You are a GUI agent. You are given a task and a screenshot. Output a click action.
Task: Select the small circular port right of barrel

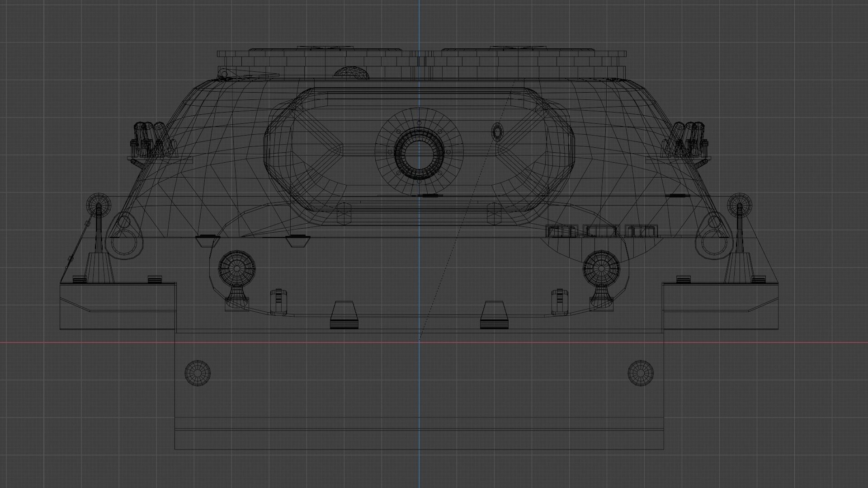click(497, 131)
